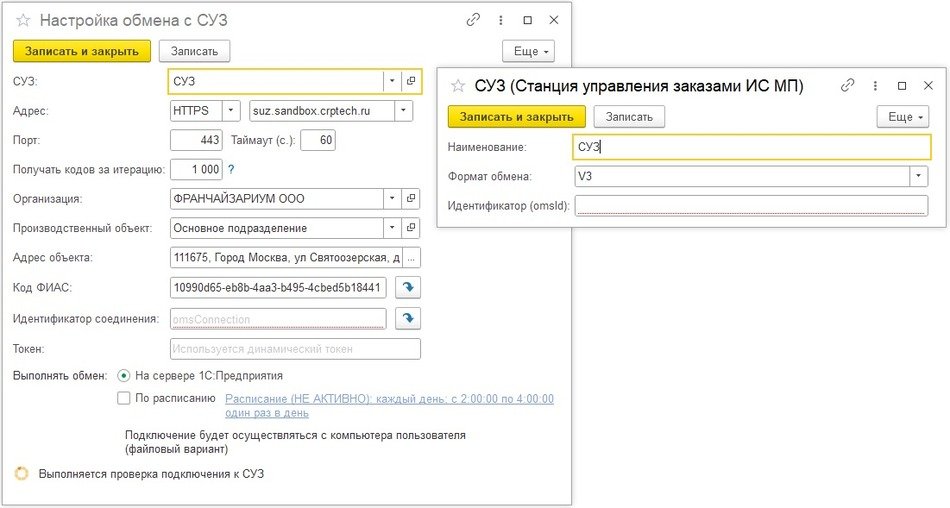Click the favorites star in Настройка обмена window
The width and height of the screenshot is (950, 508).
[x=21, y=20]
